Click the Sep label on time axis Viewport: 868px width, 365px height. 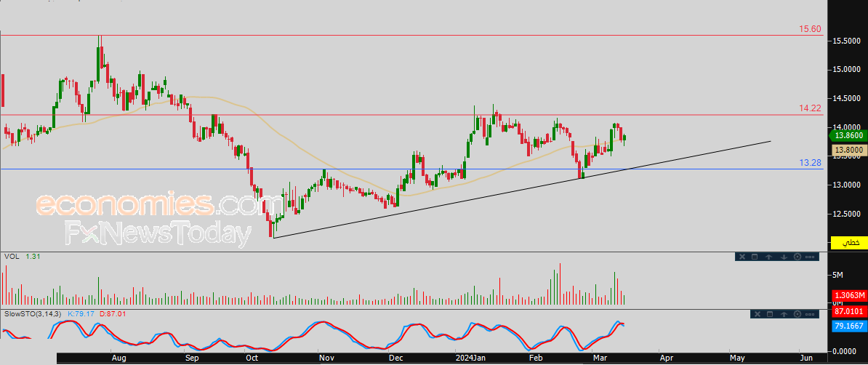(191, 358)
